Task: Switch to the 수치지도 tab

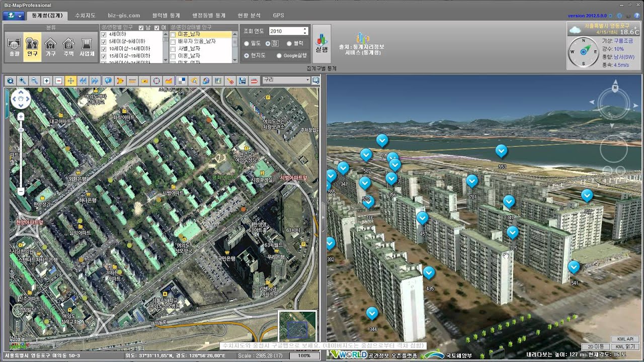Action: click(85, 16)
